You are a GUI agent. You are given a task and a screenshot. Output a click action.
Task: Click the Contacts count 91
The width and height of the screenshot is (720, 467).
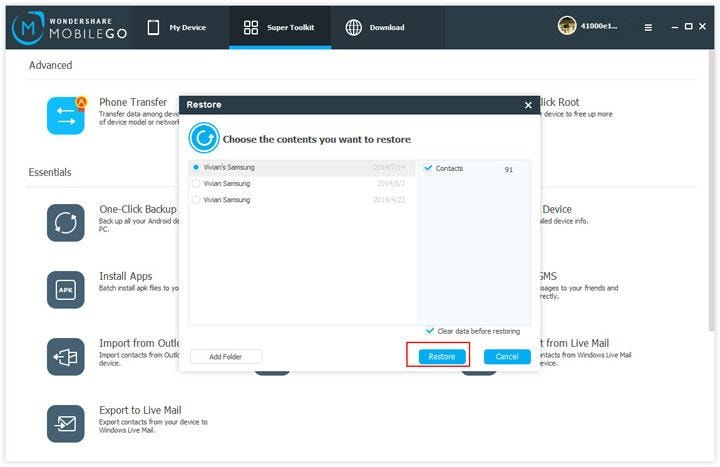coord(508,169)
